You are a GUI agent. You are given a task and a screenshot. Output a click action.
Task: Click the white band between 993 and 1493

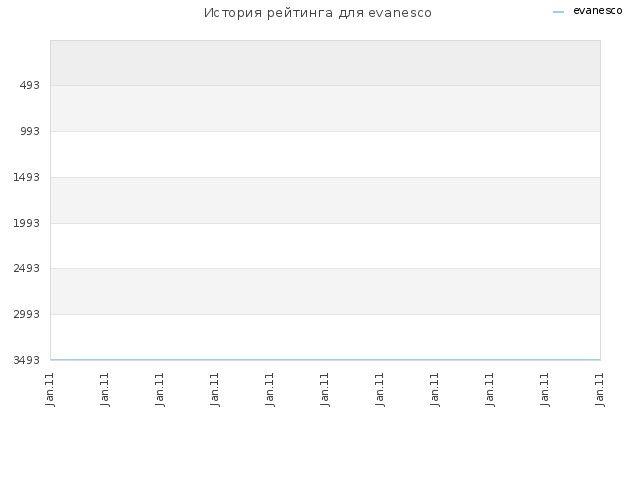(325, 154)
